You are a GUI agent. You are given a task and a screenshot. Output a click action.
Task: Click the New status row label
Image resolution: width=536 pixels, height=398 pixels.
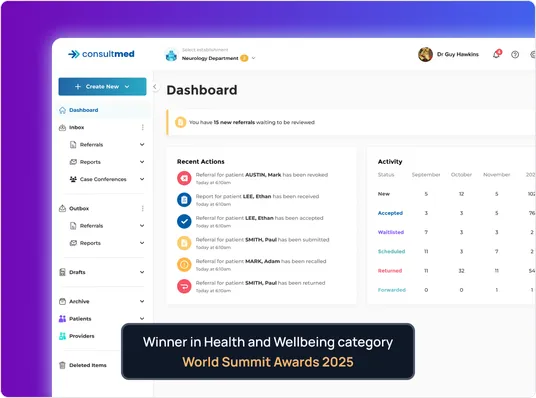point(384,194)
